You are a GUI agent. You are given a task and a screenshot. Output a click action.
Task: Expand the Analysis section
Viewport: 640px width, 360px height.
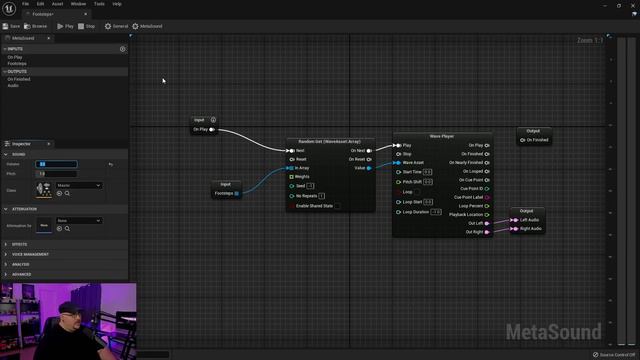click(x=6, y=264)
